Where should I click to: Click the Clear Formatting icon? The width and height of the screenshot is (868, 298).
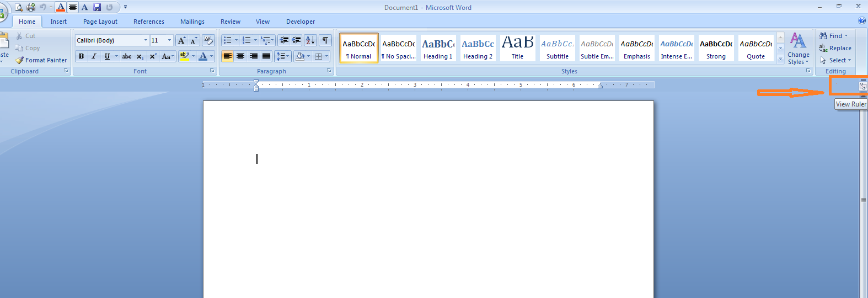(x=208, y=40)
